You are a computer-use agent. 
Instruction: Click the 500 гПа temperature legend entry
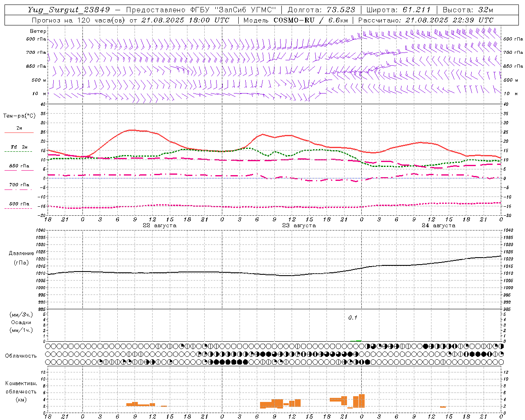pyautogui.click(x=19, y=204)
